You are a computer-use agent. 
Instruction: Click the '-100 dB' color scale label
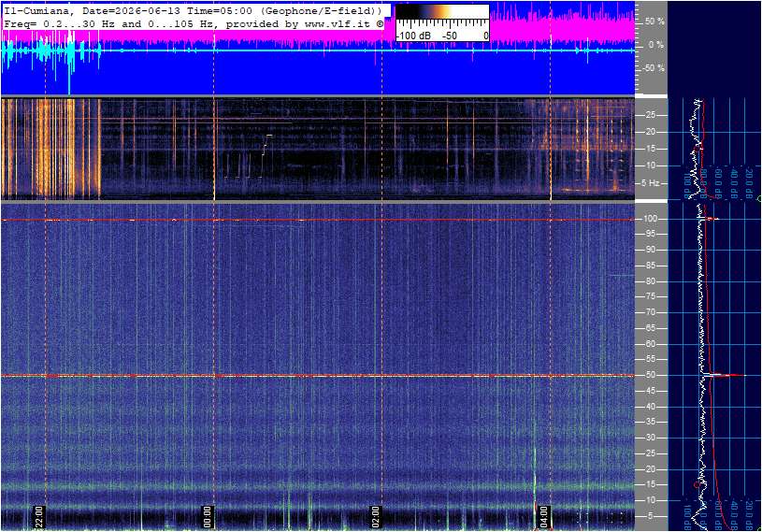tap(413, 36)
